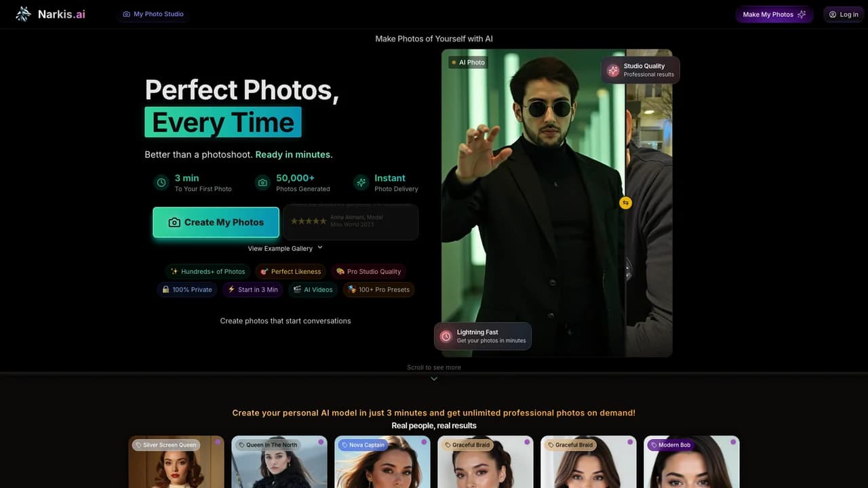Click the masks icon on 100+ Pro Presets

[x=352, y=289]
